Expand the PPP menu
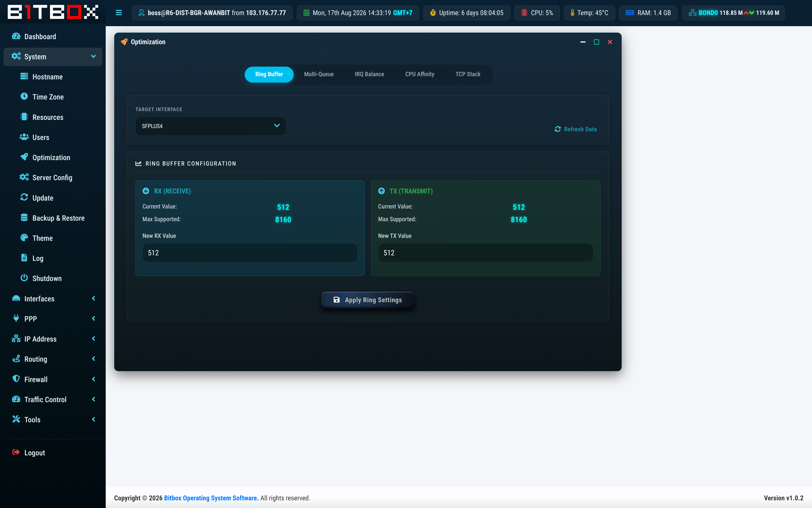Image resolution: width=812 pixels, height=508 pixels. pyautogui.click(x=53, y=319)
